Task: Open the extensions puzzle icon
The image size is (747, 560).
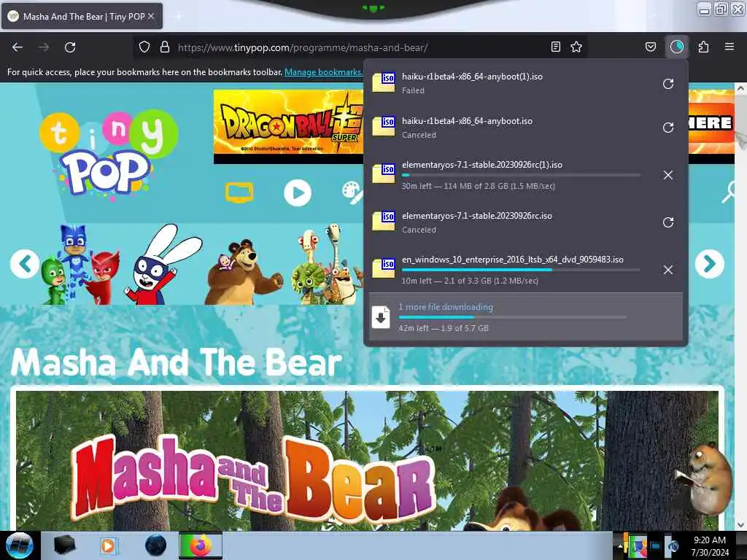Action: 703,47
